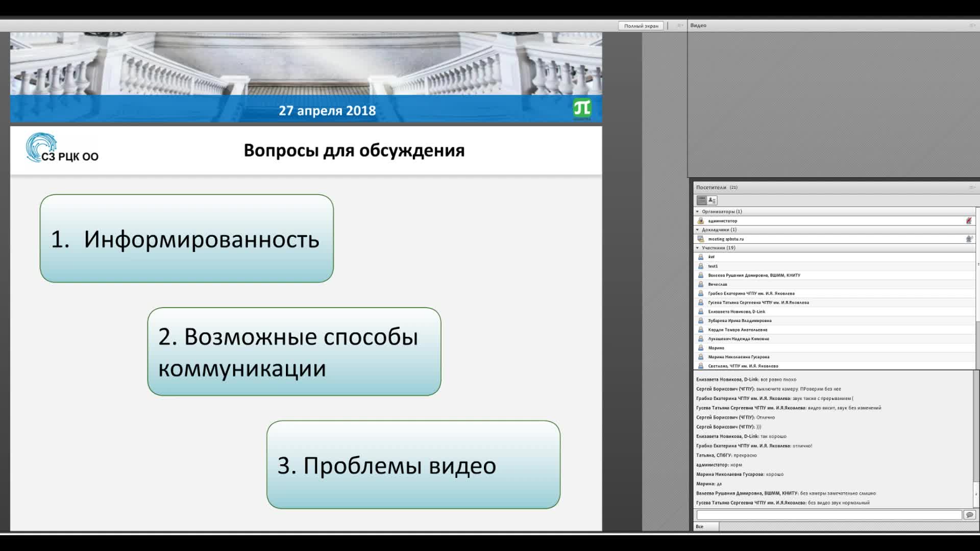
Task: Select attendee Марина Николаевна Гусарова in list
Action: 835,357
